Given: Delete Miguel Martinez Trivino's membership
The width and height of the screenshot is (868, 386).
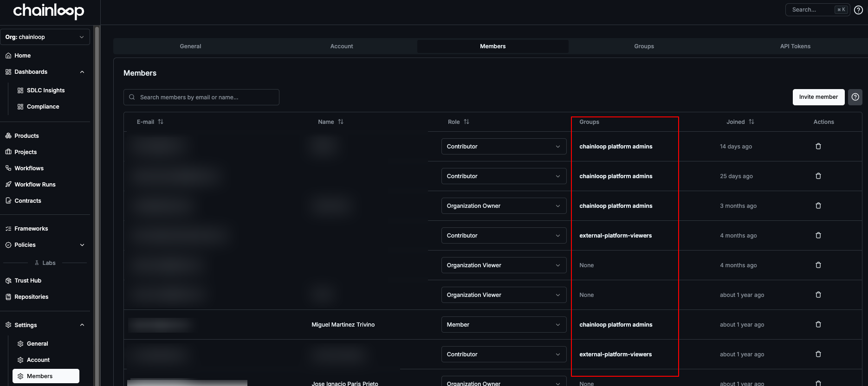Looking at the screenshot, I should (818, 324).
